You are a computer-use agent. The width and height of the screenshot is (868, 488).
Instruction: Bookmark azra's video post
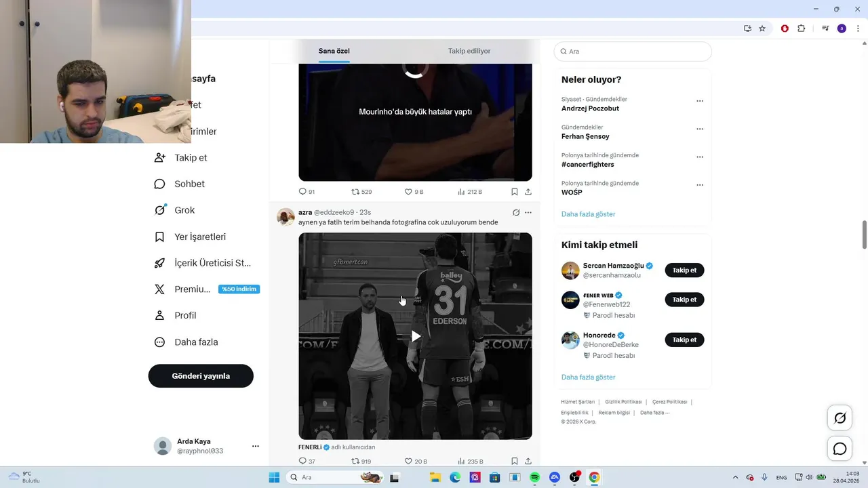pyautogui.click(x=515, y=461)
